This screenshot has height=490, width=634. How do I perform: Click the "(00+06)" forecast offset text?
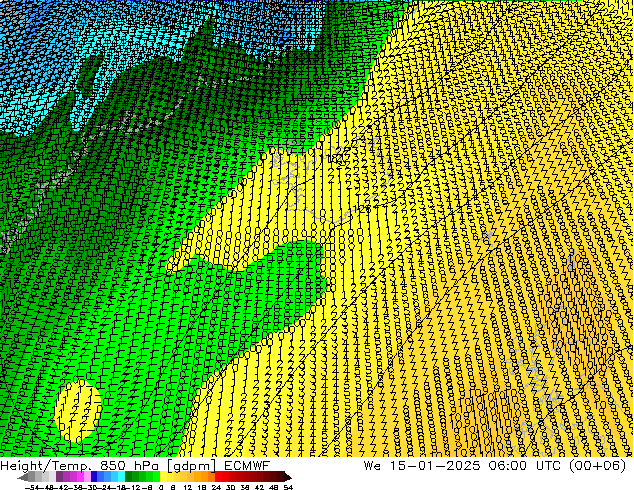[598, 466]
